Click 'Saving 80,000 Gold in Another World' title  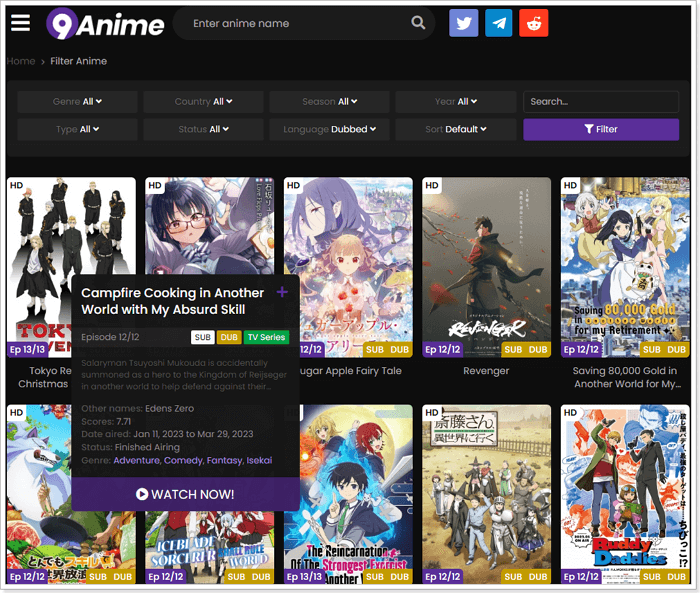[625, 377]
